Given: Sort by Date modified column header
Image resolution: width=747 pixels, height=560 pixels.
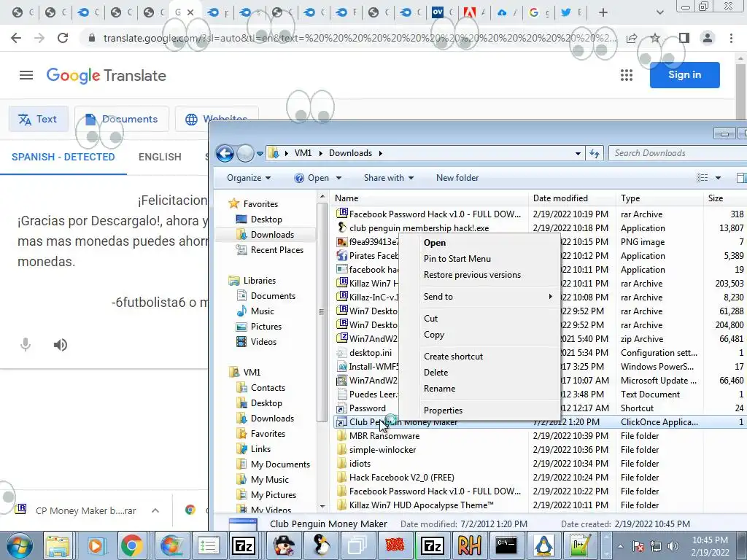Looking at the screenshot, I should click(x=571, y=198).
